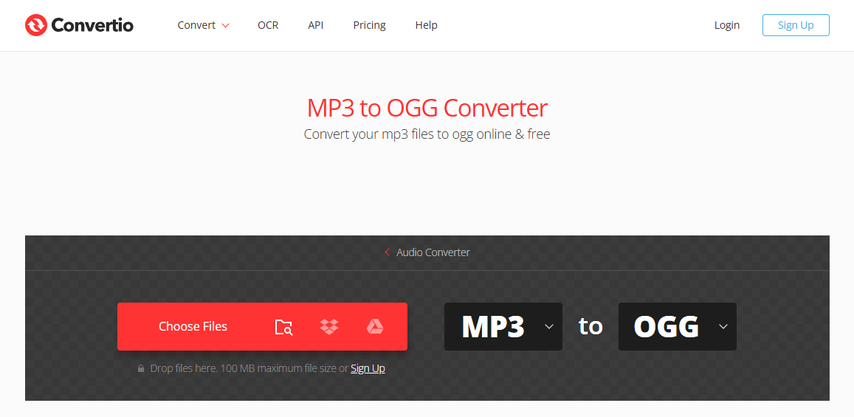Open the OCR menu item

pyautogui.click(x=268, y=25)
